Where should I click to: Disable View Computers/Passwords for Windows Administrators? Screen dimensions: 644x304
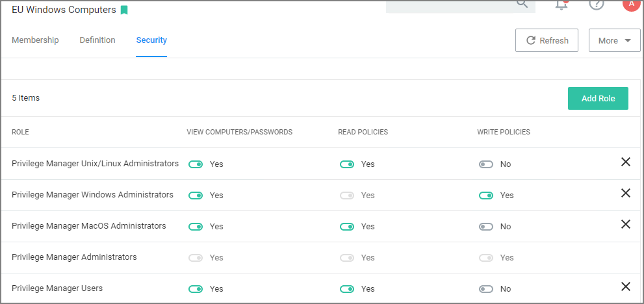(195, 196)
